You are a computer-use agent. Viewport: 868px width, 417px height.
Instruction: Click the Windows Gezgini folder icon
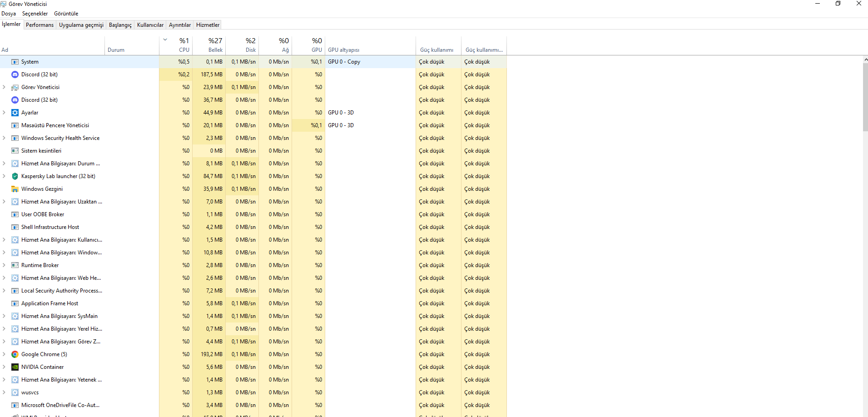15,189
